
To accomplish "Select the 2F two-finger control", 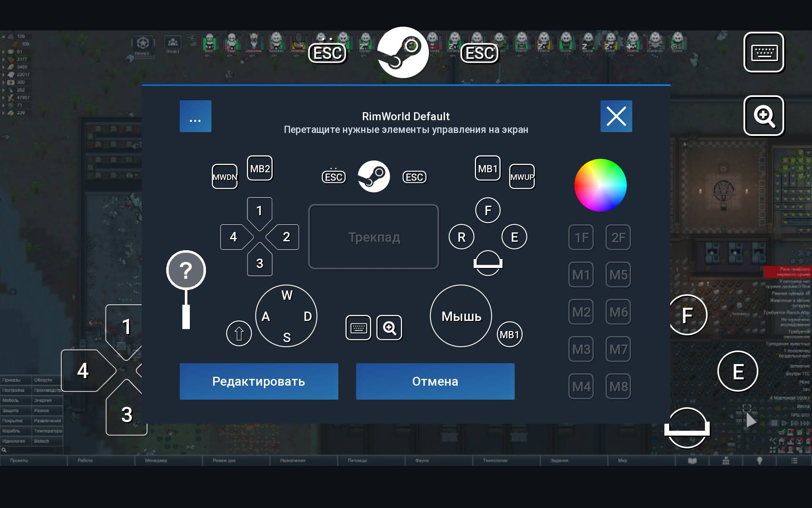I will 618,237.
